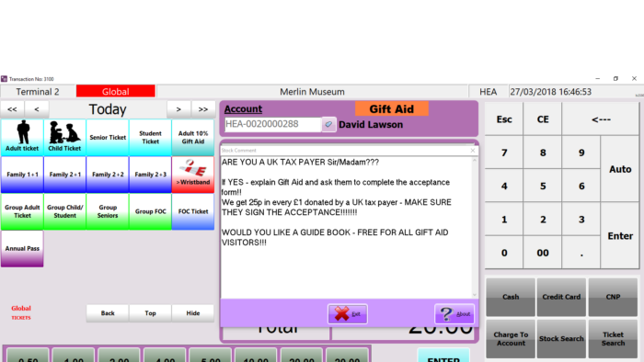Click the CE clear entry button
This screenshot has height=362, width=644.
point(543,119)
